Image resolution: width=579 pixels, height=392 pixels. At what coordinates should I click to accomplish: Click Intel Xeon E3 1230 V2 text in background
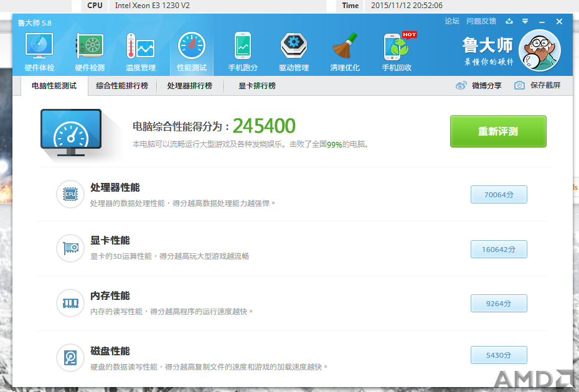click(x=152, y=5)
